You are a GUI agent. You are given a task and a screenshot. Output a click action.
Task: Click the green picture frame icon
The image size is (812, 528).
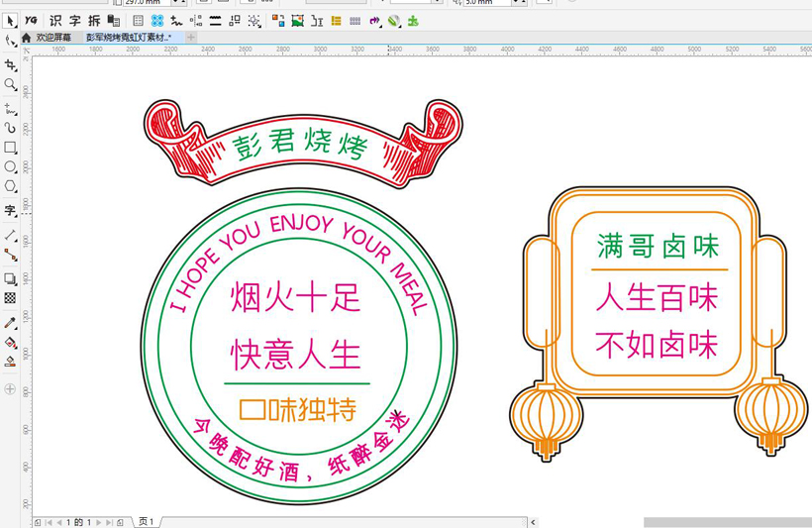click(298, 21)
